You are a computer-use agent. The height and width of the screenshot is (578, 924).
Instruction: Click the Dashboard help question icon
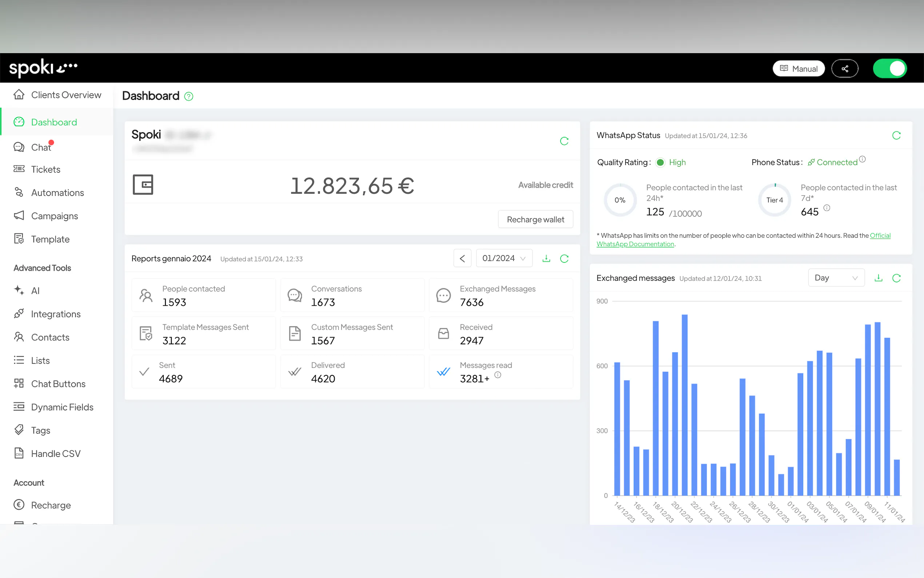coord(189,96)
